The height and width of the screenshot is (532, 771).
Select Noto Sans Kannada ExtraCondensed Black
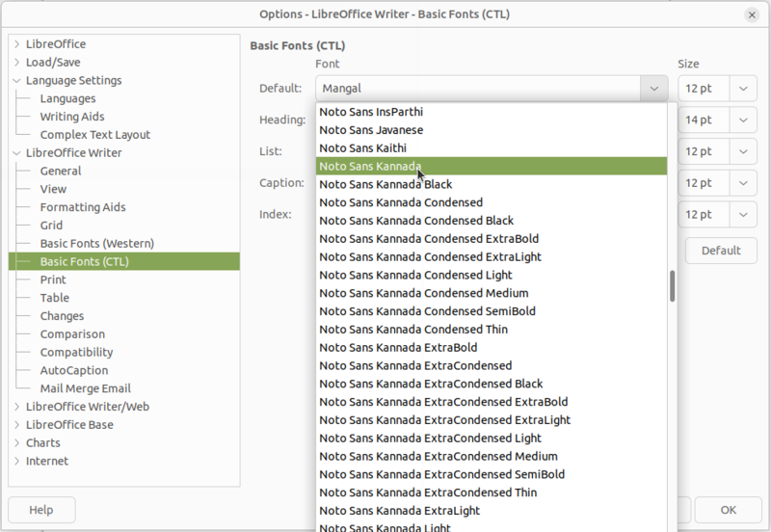(492, 384)
